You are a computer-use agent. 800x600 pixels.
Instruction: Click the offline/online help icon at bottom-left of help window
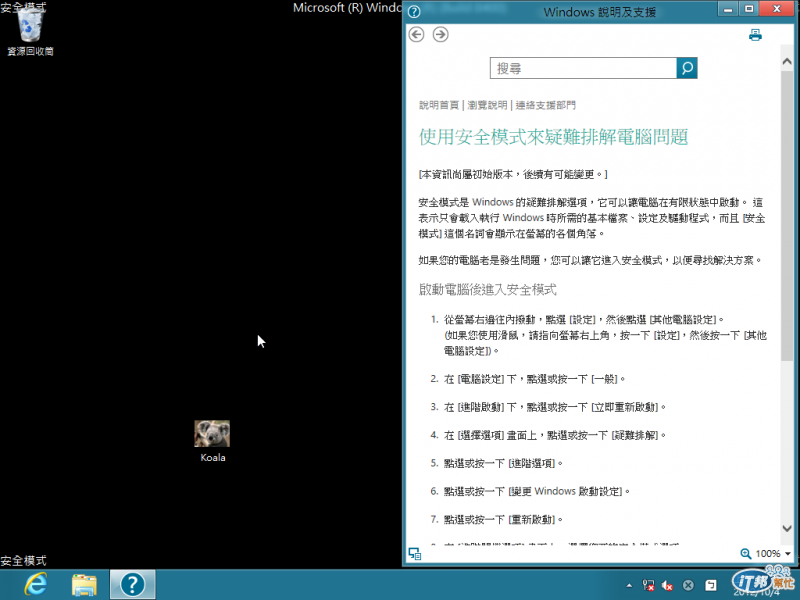tap(415, 554)
